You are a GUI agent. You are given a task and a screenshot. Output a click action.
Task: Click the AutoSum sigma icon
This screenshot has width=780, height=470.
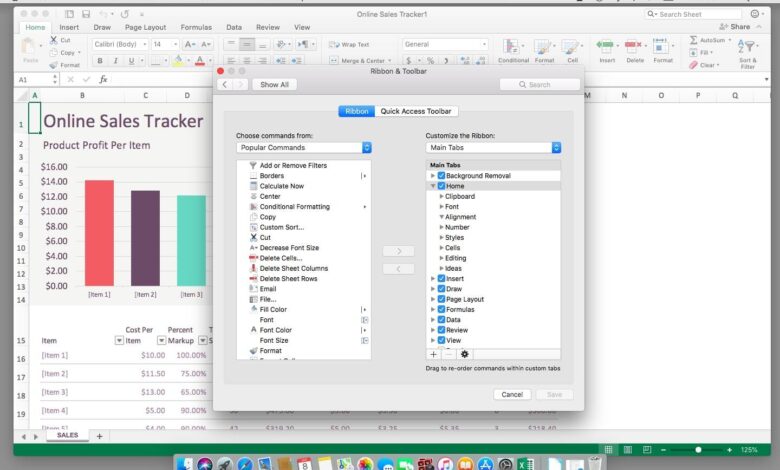[693, 40]
